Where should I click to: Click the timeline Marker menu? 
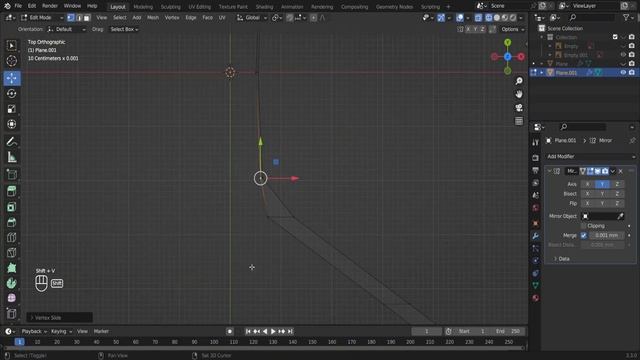pos(101,331)
